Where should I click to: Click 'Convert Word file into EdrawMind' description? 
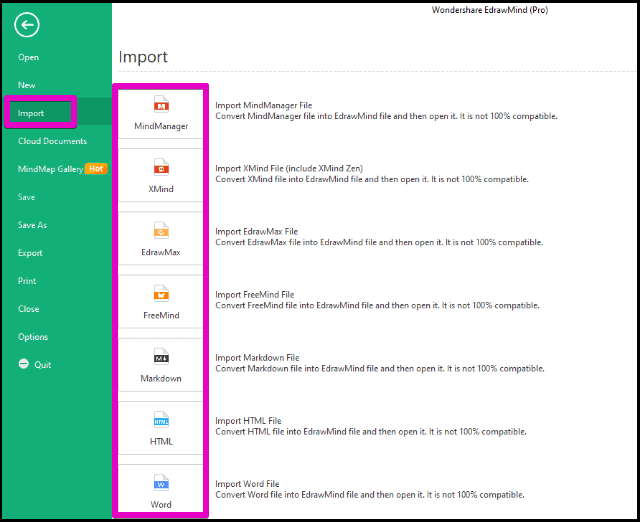coord(370,495)
